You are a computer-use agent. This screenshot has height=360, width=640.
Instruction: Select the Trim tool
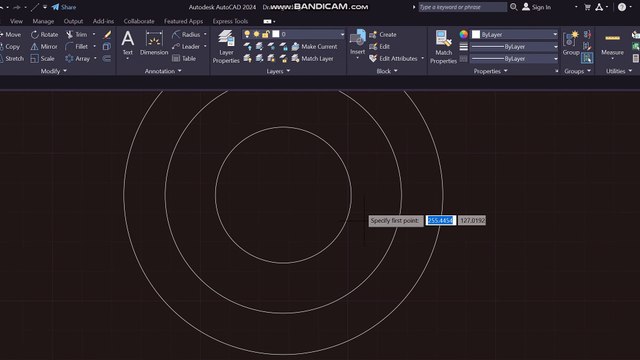click(77, 35)
